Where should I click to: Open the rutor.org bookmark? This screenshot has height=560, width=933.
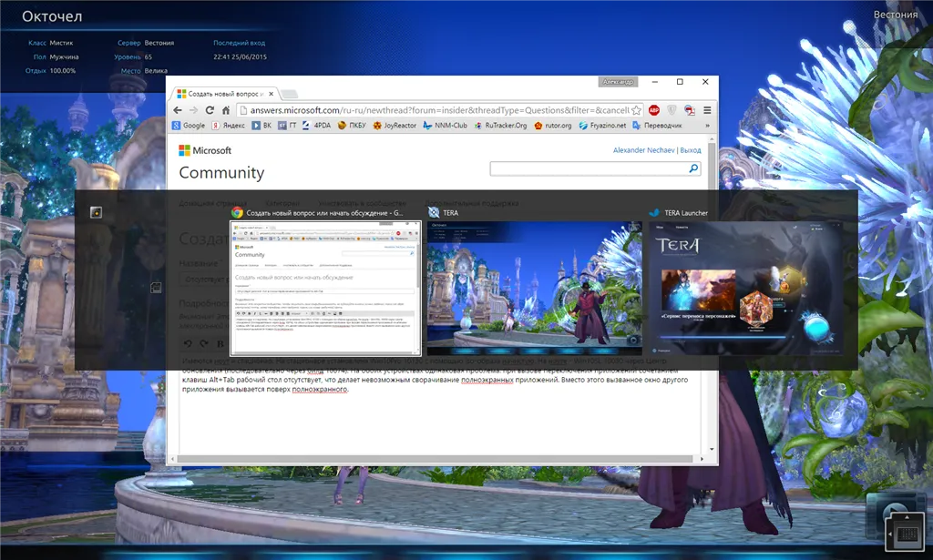pyautogui.click(x=553, y=126)
